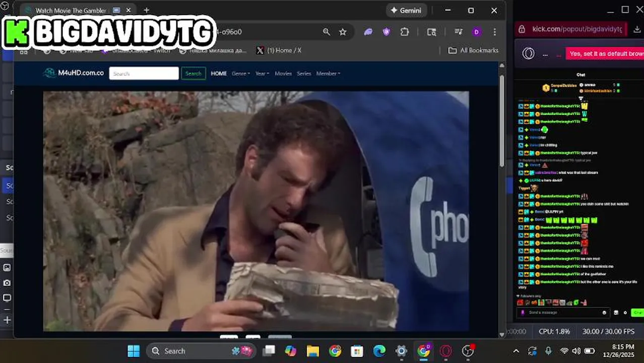644x363 pixels.
Task: Open the Movies menu item
Action: coord(283,73)
